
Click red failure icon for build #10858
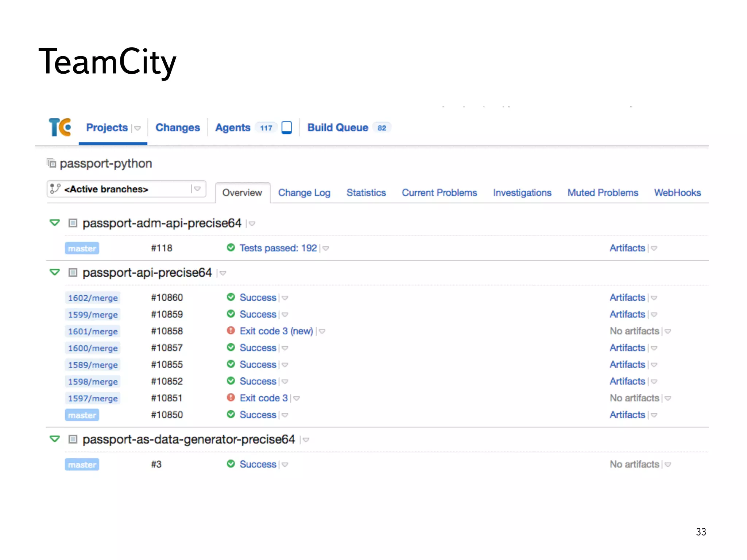point(231,331)
